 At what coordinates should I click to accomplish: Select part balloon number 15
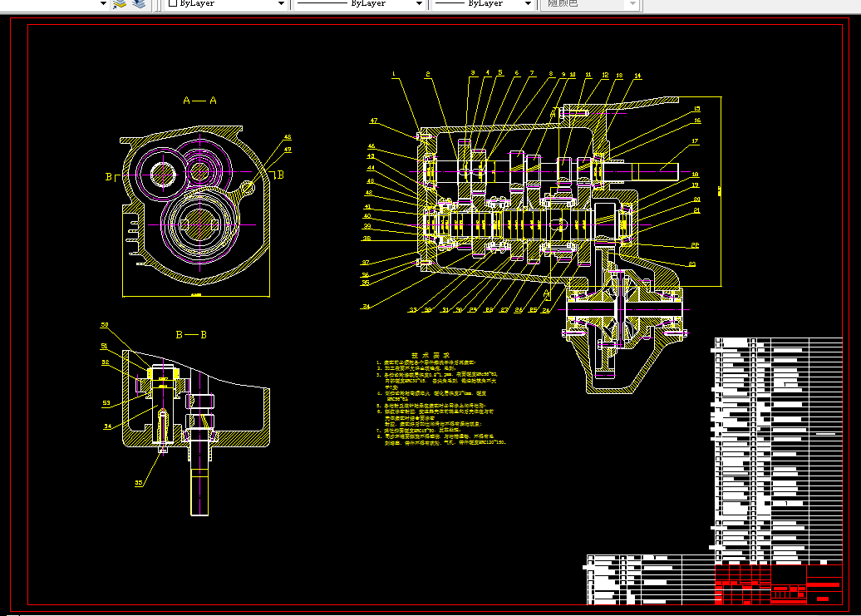696,109
